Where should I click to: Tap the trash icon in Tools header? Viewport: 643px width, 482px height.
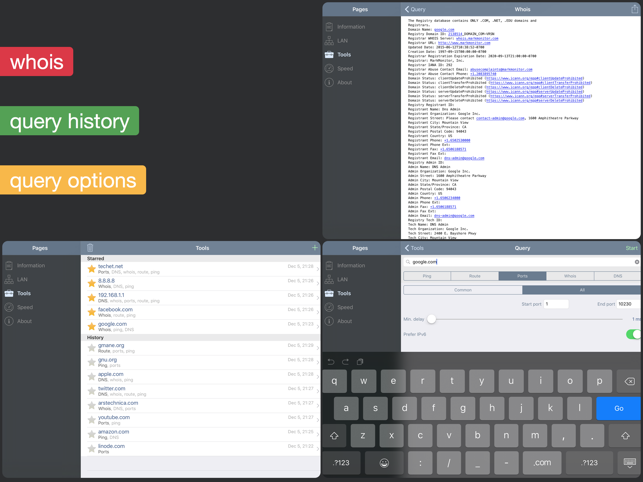click(90, 247)
